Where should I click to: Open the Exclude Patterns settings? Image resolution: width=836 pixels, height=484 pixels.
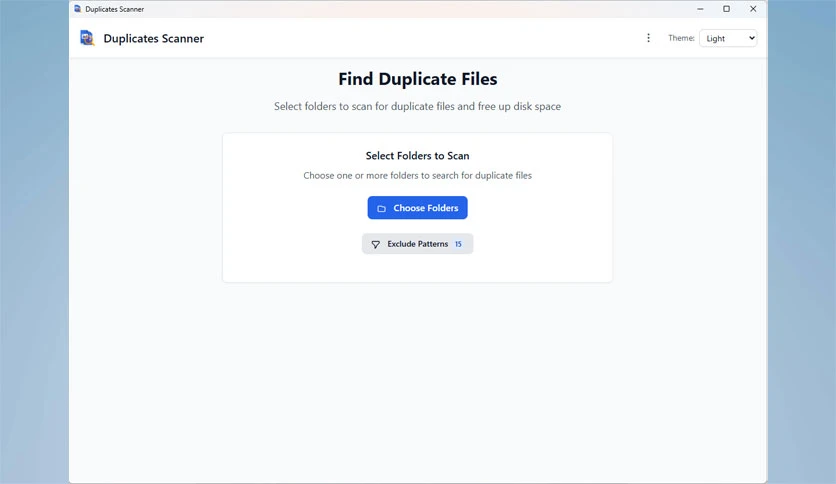pyautogui.click(x=417, y=244)
